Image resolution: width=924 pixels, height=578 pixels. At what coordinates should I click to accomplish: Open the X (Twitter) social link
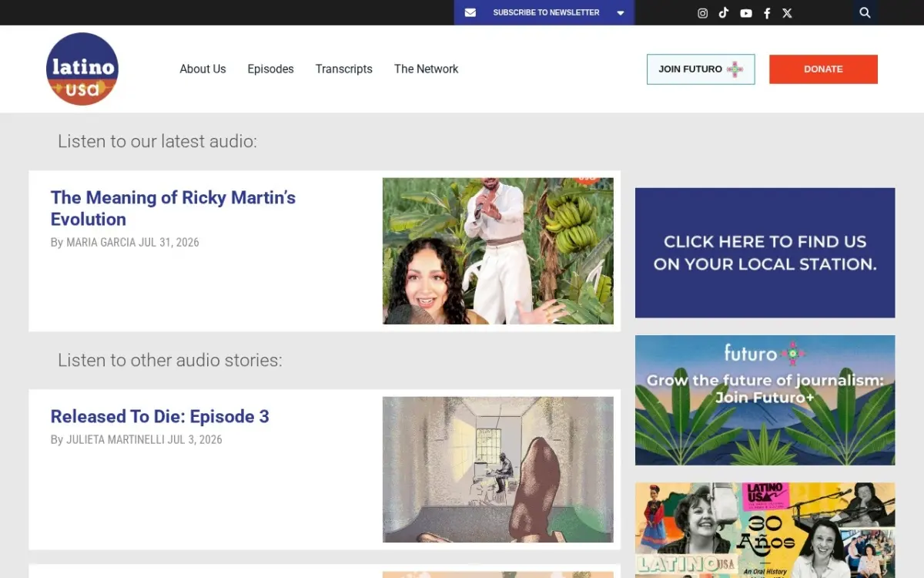(x=787, y=13)
